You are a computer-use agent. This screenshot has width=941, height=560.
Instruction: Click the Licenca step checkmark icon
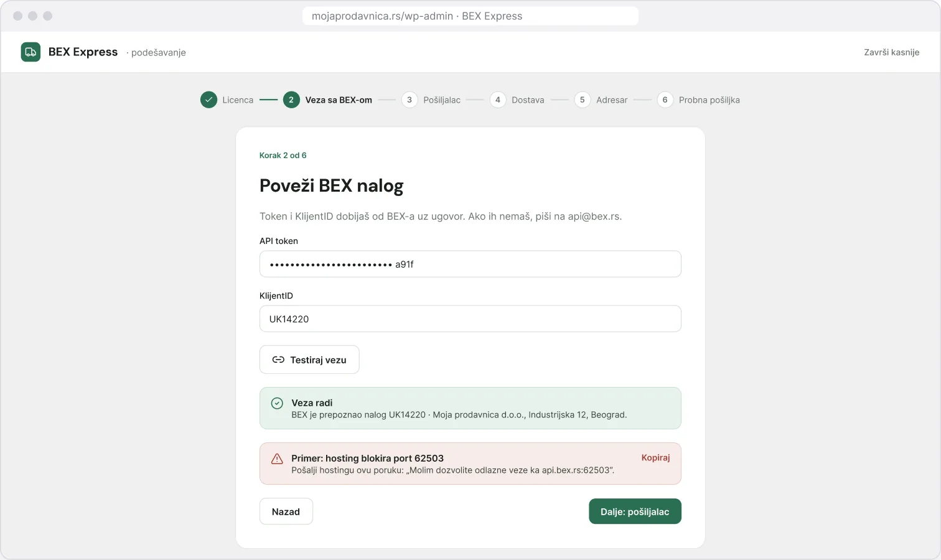point(208,100)
